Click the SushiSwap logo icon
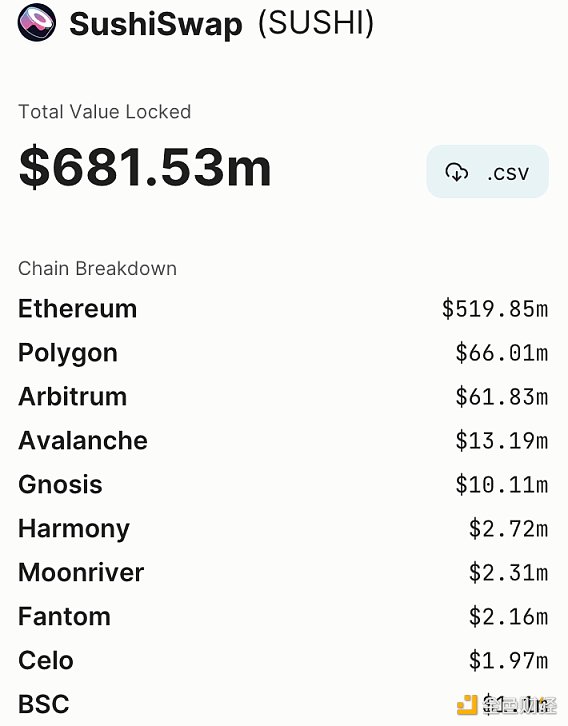The image size is (568, 726). click(37, 21)
